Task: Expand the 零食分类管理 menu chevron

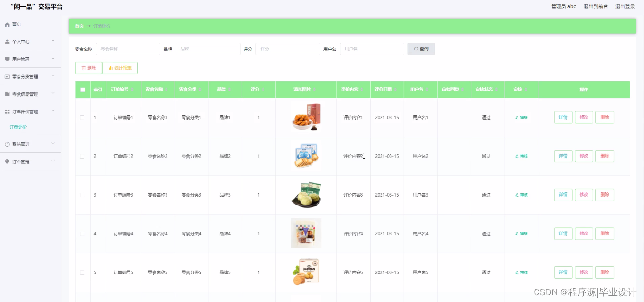Action: [53, 76]
